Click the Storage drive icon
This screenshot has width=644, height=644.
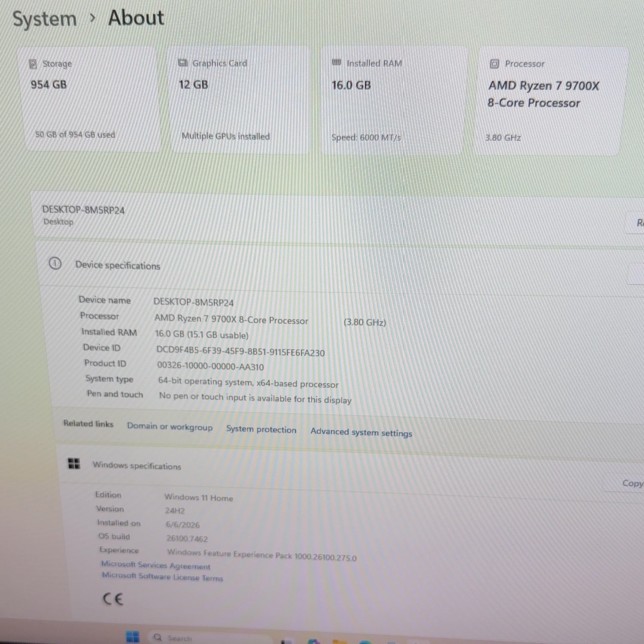pos(33,64)
